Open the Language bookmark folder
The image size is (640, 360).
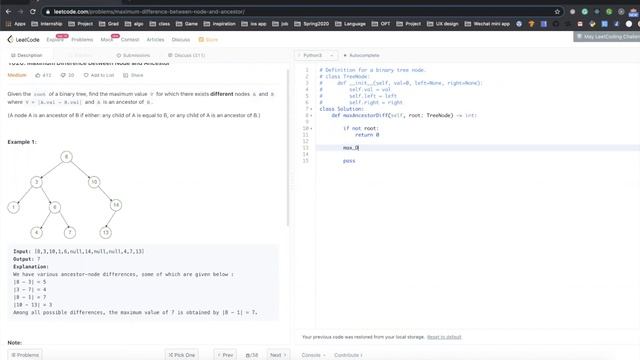[350, 24]
